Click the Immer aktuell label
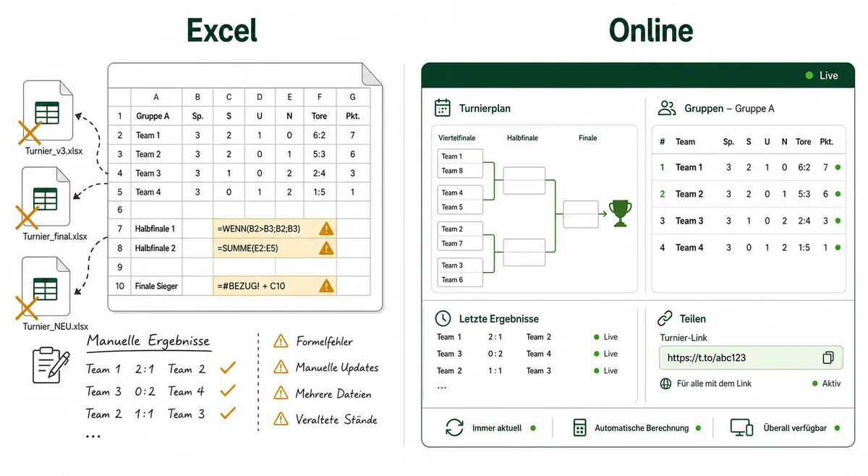 (x=497, y=428)
